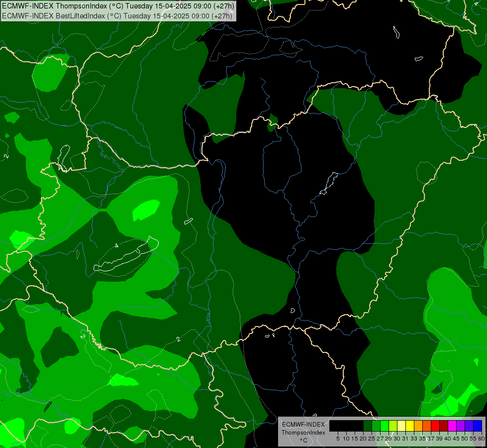Pick the blue 55–60 legend swatch
This screenshot has width=487, height=448.
coord(478,426)
